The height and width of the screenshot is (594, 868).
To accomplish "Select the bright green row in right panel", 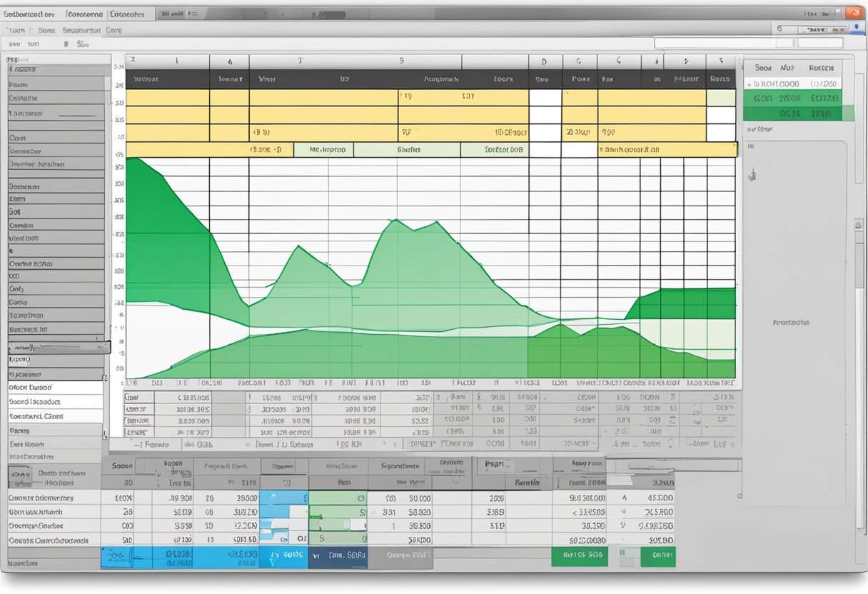I will 792,99.
